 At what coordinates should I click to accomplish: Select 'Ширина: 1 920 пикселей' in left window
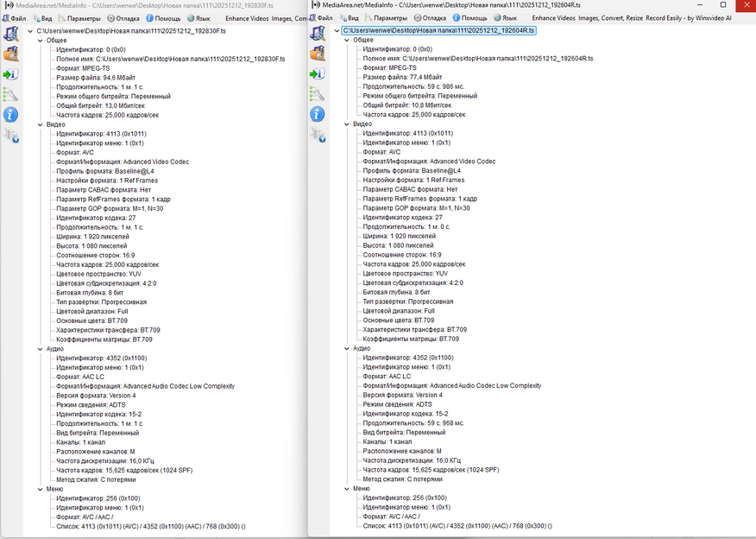[x=92, y=237]
